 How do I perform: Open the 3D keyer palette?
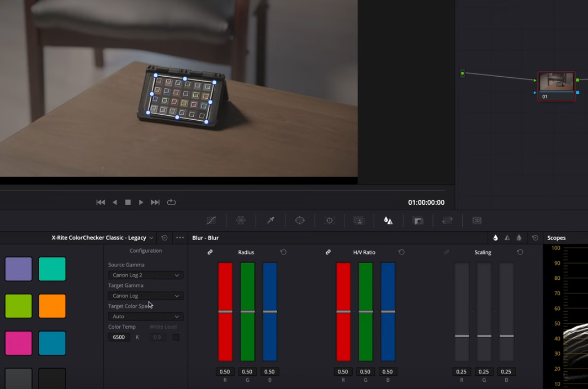pyautogui.click(x=477, y=220)
